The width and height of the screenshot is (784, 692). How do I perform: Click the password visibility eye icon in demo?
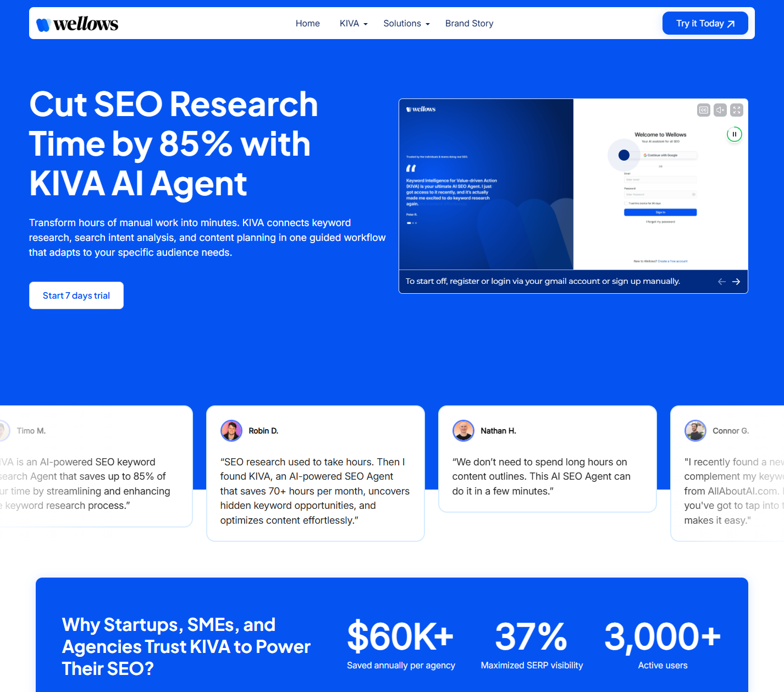click(x=693, y=194)
